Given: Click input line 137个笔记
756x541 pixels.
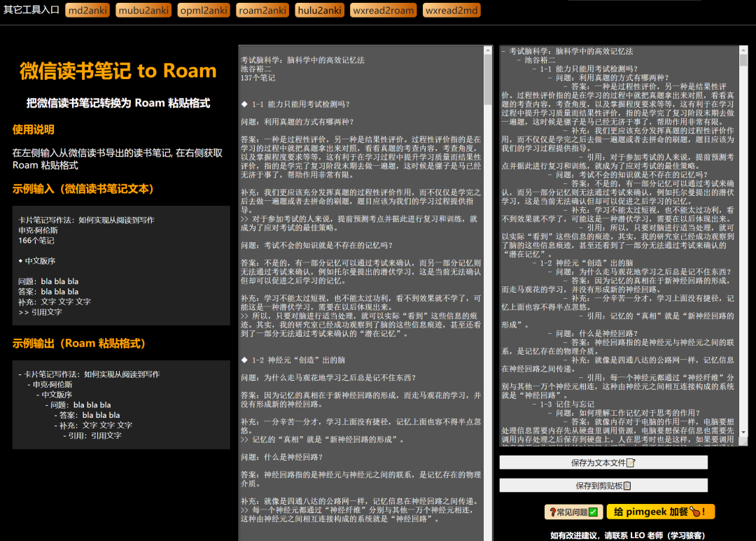Looking at the screenshot, I should [258, 78].
